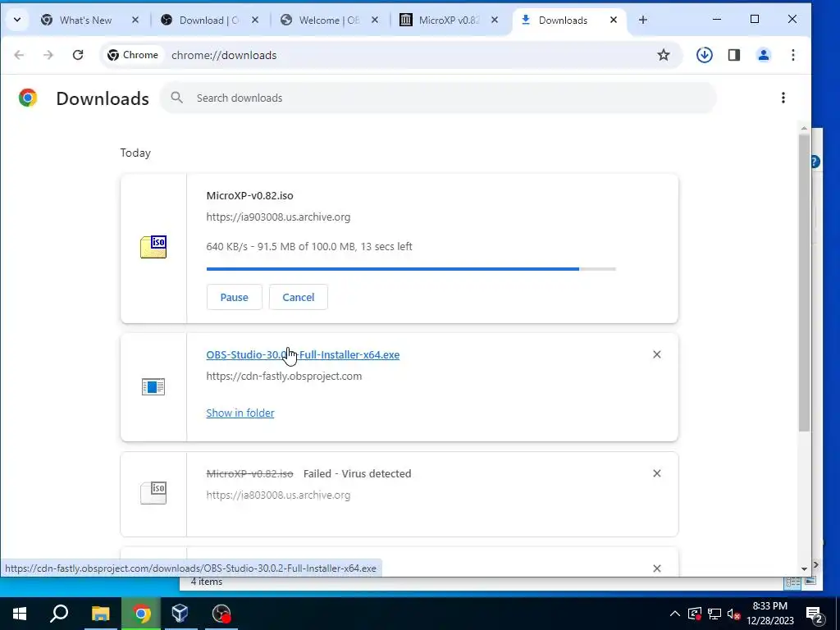Pause the MicroXP-v0.82.iso download
Viewport: 840px width, 630px height.
tap(234, 297)
